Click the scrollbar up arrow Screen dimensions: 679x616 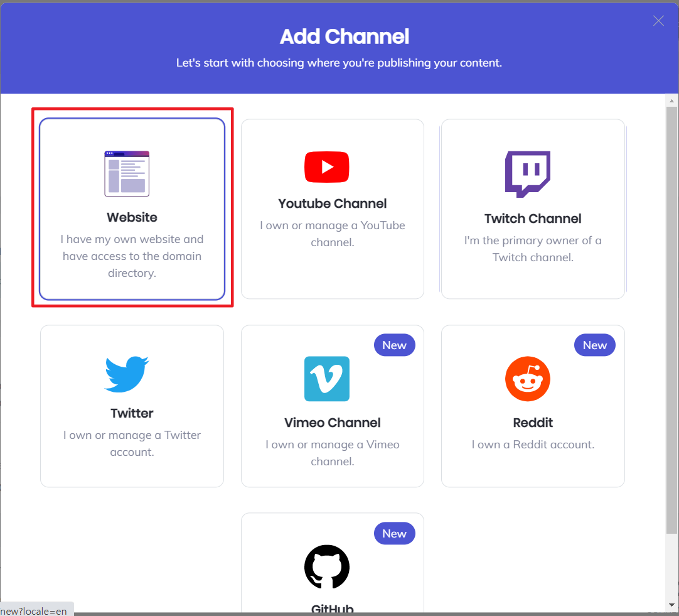(x=671, y=100)
